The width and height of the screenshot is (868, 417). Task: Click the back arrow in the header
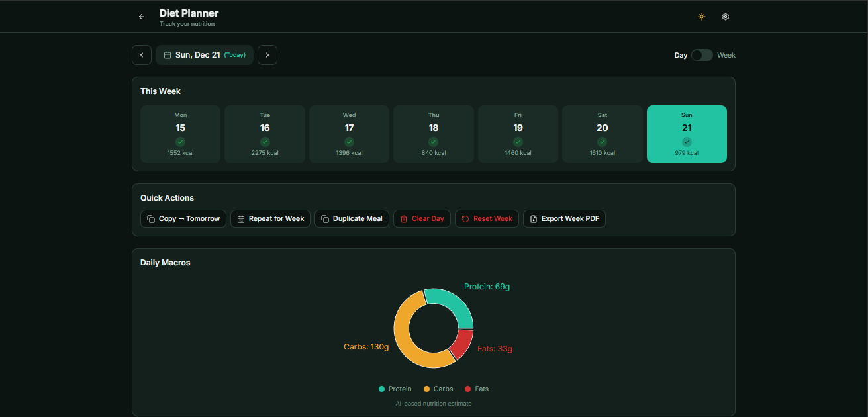(x=142, y=16)
